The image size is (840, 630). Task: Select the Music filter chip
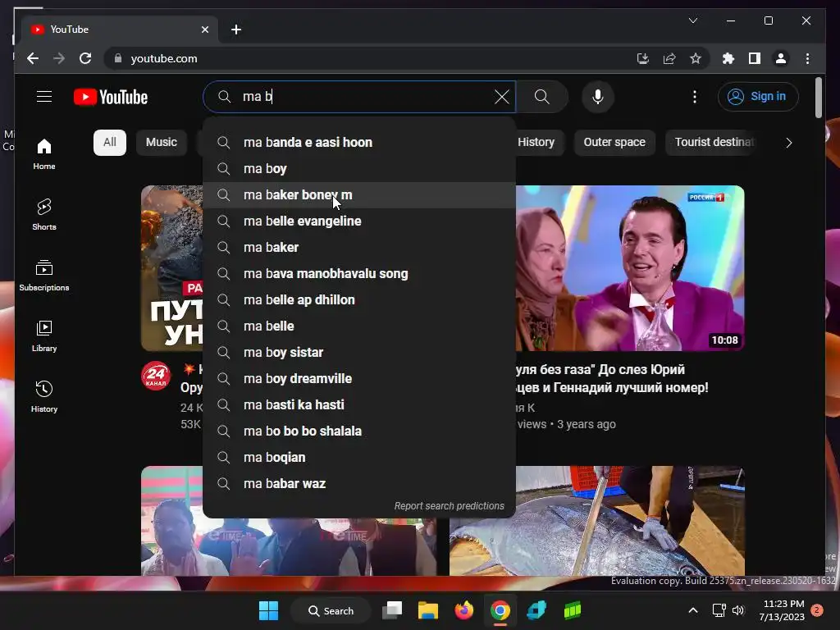click(162, 143)
